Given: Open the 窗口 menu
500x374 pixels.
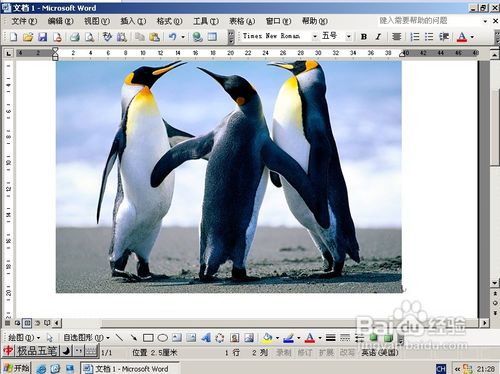Looking at the screenshot, I should point(278,21).
